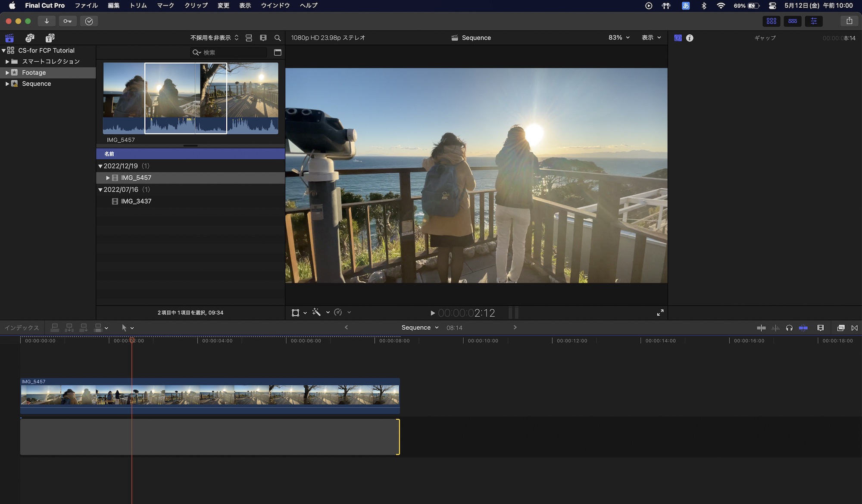Open the browser search icon
This screenshot has height=504, width=862.
278,37
